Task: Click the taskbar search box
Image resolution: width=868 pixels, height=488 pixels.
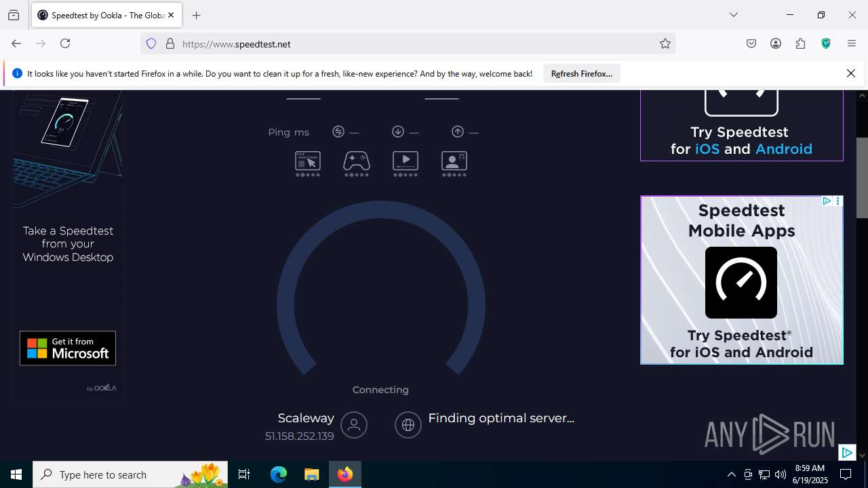Action: coord(130,474)
